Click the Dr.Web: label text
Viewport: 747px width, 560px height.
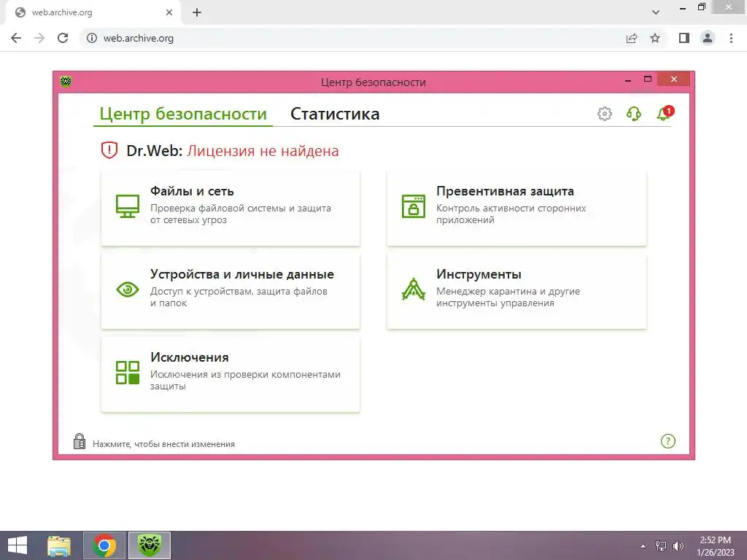(x=155, y=151)
